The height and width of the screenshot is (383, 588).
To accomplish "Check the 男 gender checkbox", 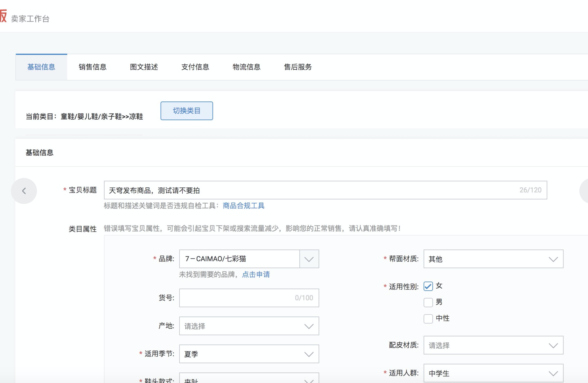I will [428, 302].
